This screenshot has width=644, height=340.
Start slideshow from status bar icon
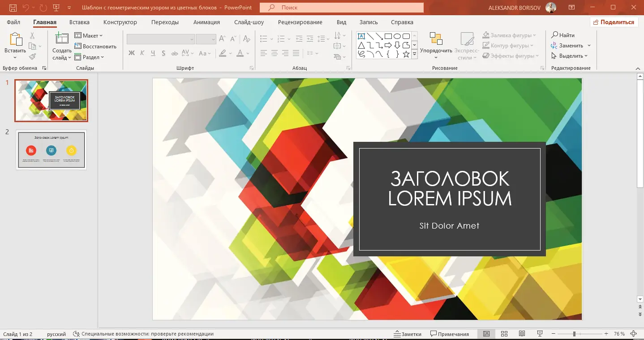(540, 334)
